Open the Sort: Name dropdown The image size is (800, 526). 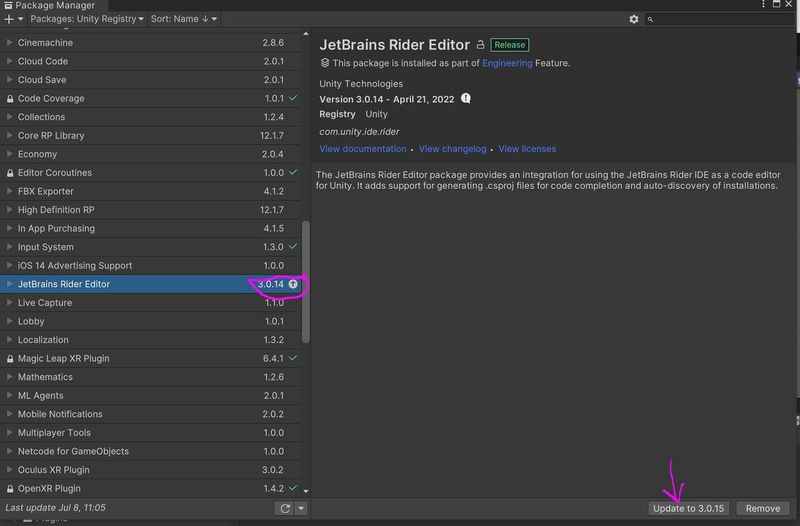[184, 19]
